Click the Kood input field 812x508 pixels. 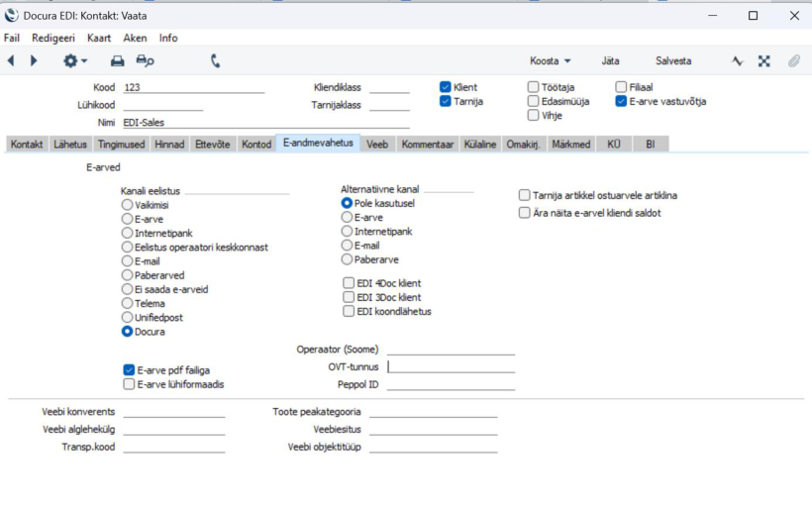point(194,87)
